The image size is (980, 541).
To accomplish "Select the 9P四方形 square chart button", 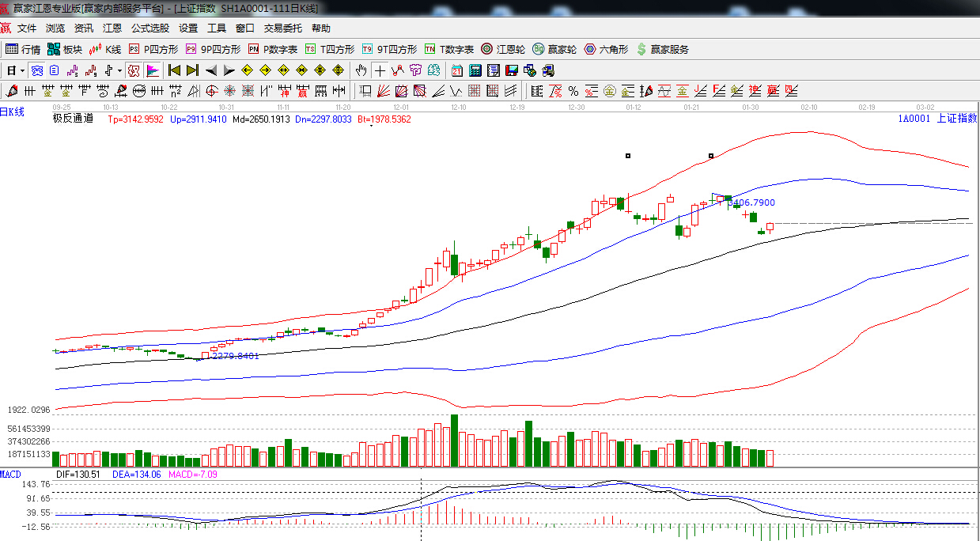I will (x=214, y=49).
